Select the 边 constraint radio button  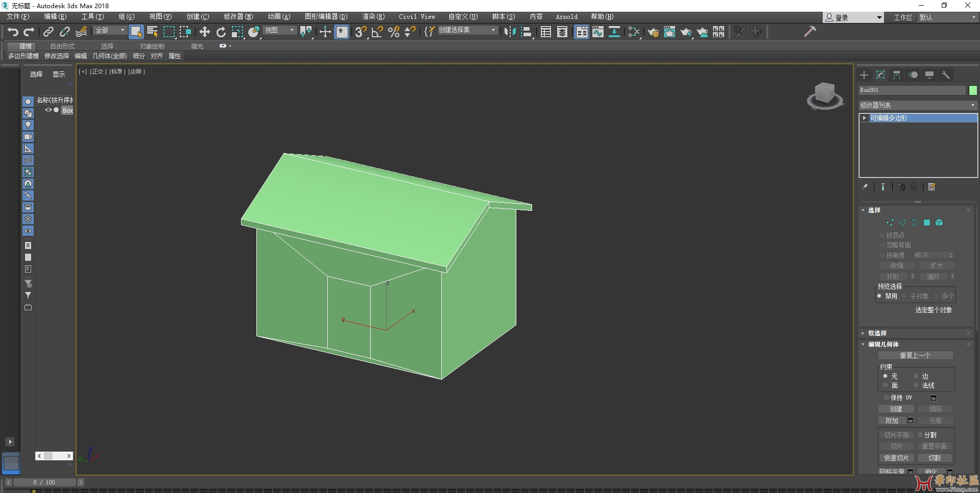pyautogui.click(x=916, y=376)
